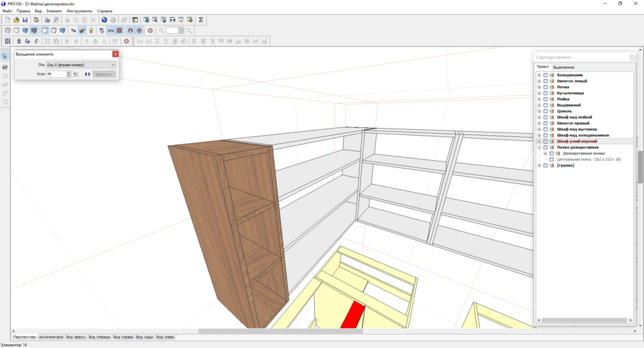
Task: Toggle the light bulb shading icon
Action: (91, 30)
